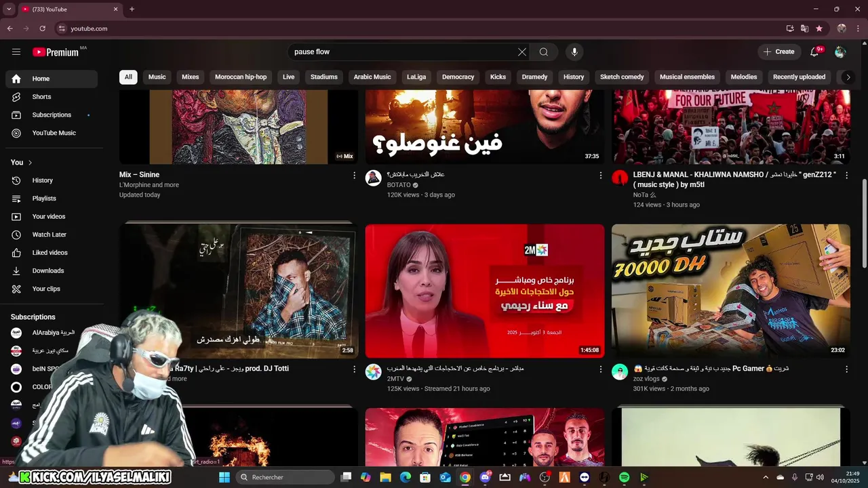Play the LBENJ & MANAL protest thumbnail
868x488 pixels.
tap(731, 127)
